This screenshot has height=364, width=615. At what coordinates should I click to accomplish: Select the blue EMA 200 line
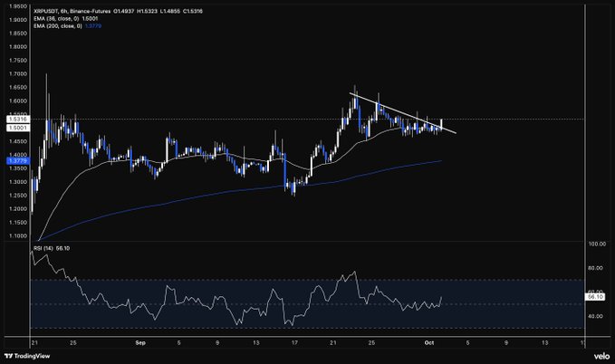[x=240, y=191]
